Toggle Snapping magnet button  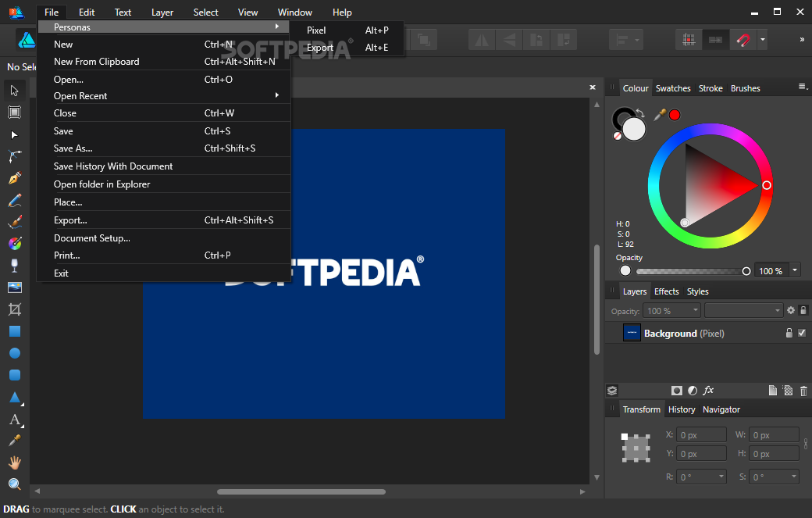click(743, 40)
